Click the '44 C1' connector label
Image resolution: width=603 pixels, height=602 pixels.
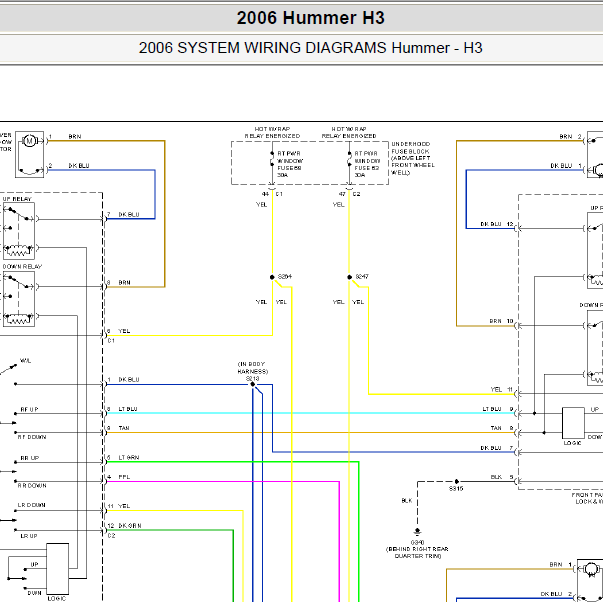(272, 194)
